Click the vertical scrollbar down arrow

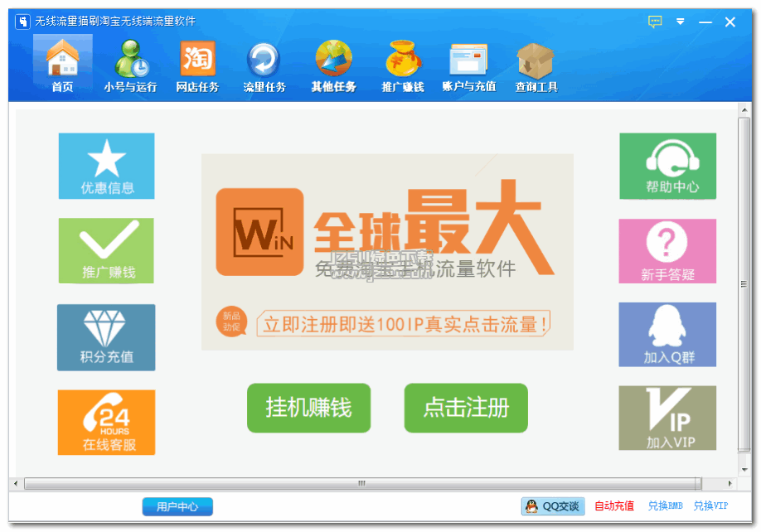[x=744, y=470]
